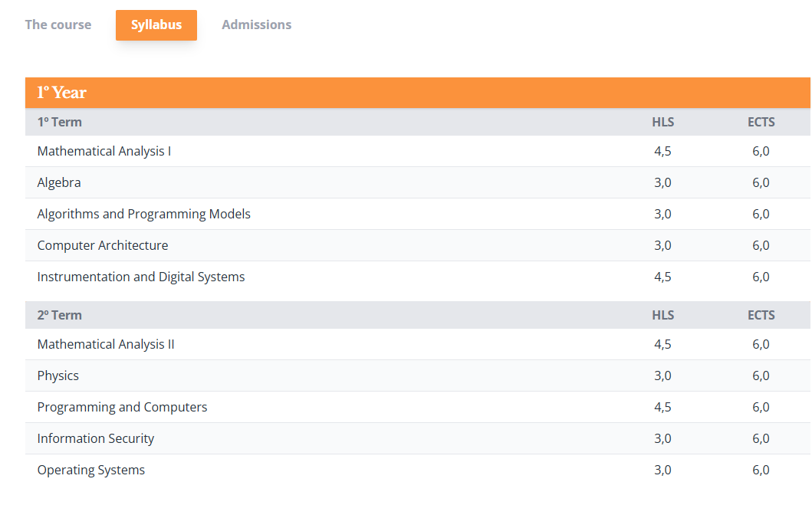Click the HLS column header in 2º Term
Screen dimensions: 812x505
pyautogui.click(x=662, y=315)
